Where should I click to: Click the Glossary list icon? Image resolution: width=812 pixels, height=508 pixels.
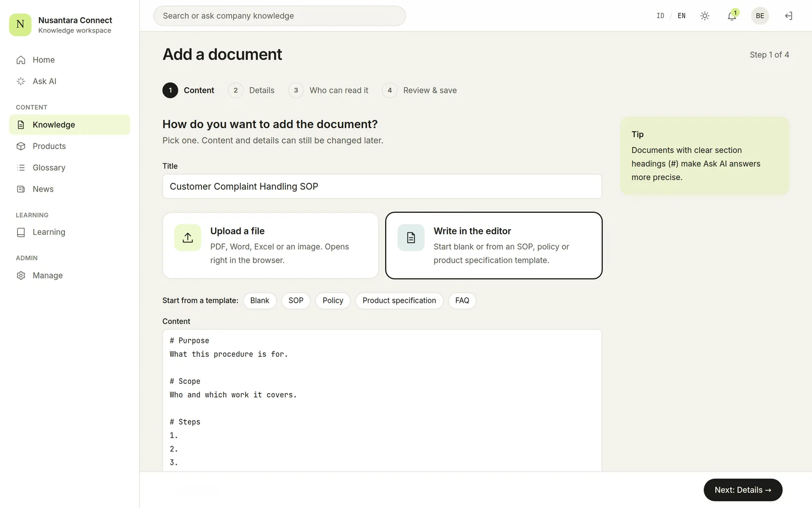point(21,168)
